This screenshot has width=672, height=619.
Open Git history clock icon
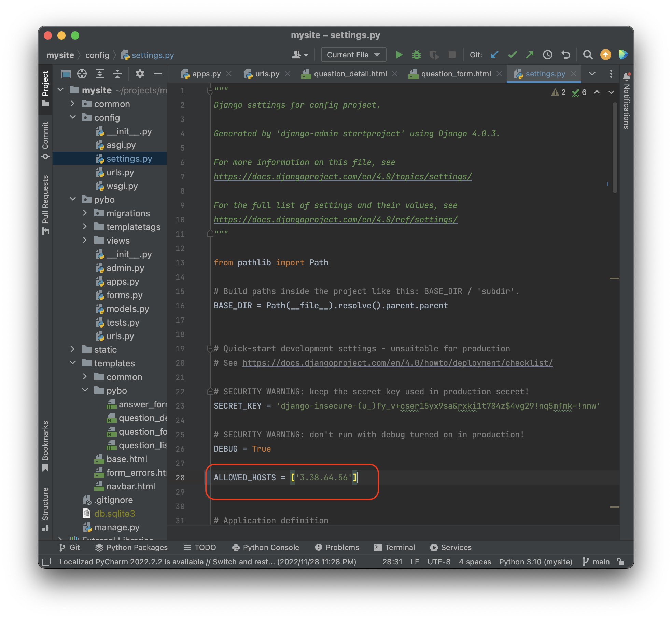[547, 55]
